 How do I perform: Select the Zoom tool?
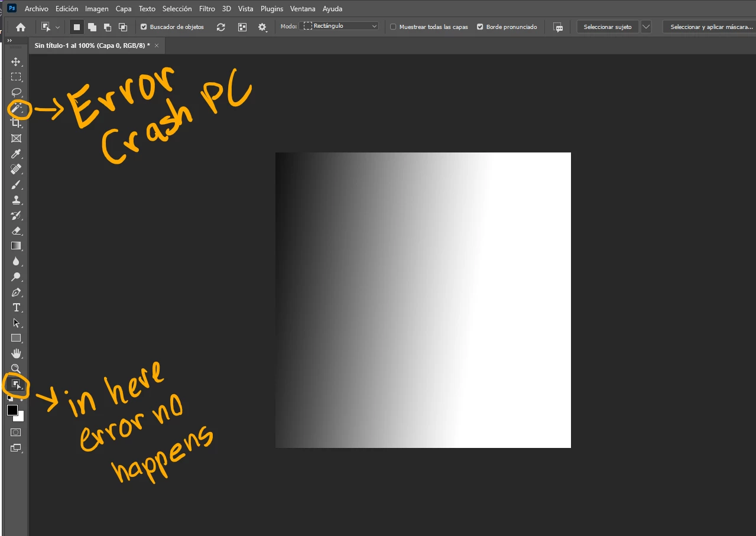(x=16, y=369)
